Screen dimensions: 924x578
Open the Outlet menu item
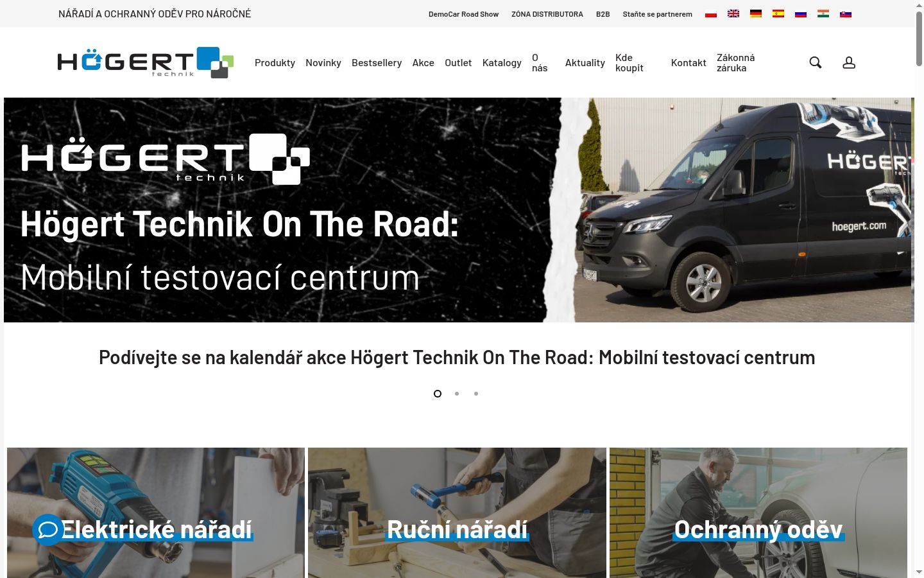pyautogui.click(x=458, y=62)
